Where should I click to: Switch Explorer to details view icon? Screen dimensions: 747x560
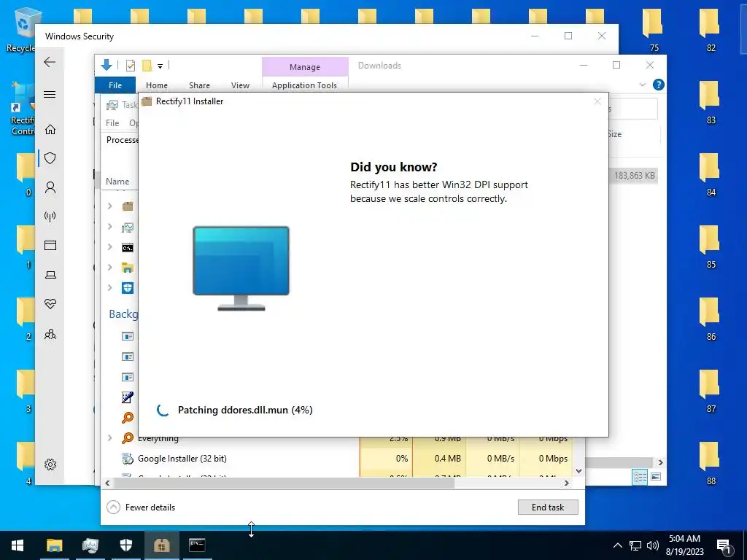click(640, 477)
